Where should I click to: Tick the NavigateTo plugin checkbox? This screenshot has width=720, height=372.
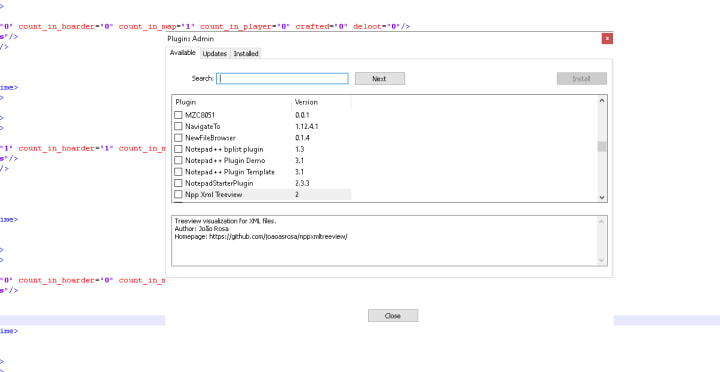(178, 126)
